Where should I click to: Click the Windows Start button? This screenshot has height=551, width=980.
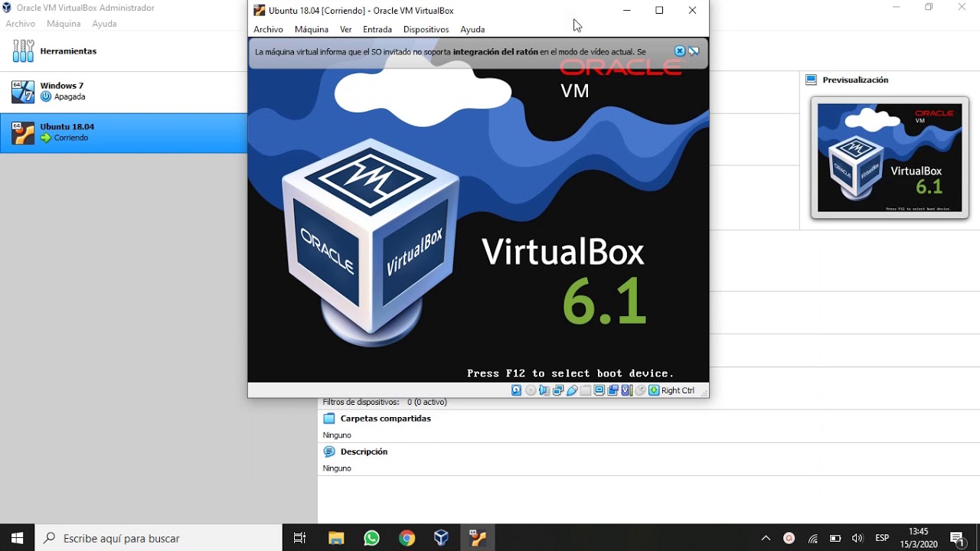coord(18,538)
